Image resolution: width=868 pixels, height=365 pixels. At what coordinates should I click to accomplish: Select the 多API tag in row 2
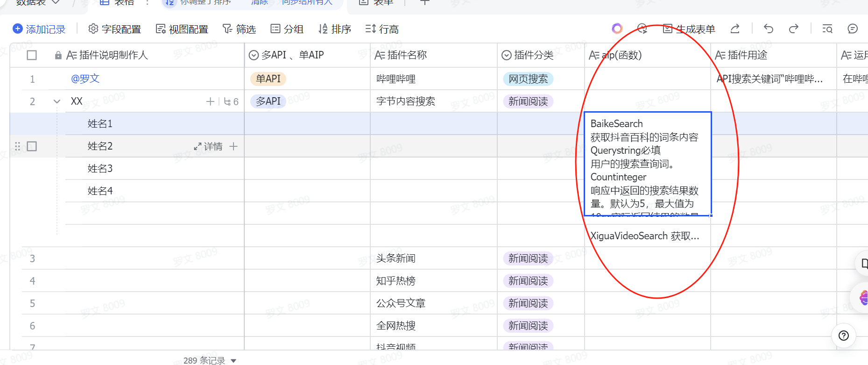point(268,101)
